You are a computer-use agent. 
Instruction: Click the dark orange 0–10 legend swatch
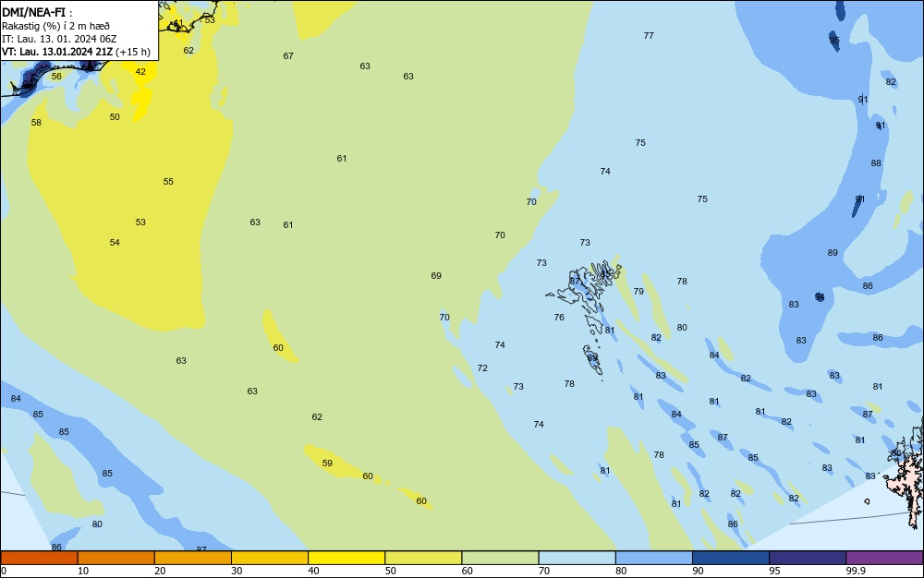tap(39, 558)
